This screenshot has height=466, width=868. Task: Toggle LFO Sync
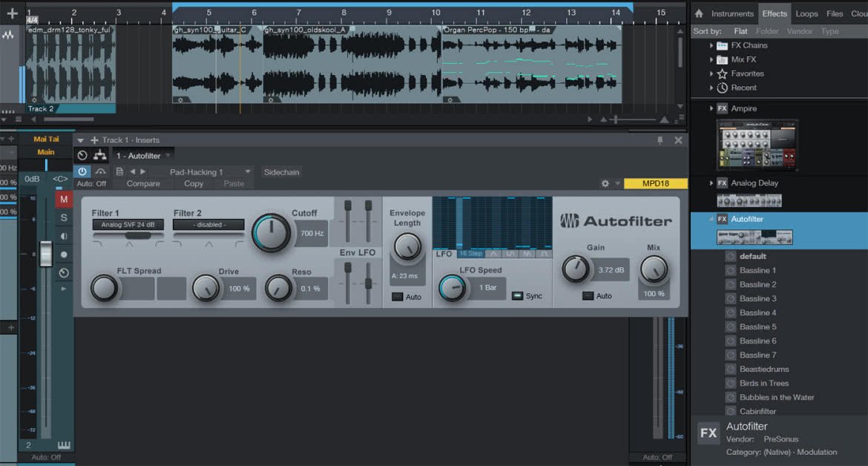tap(517, 296)
